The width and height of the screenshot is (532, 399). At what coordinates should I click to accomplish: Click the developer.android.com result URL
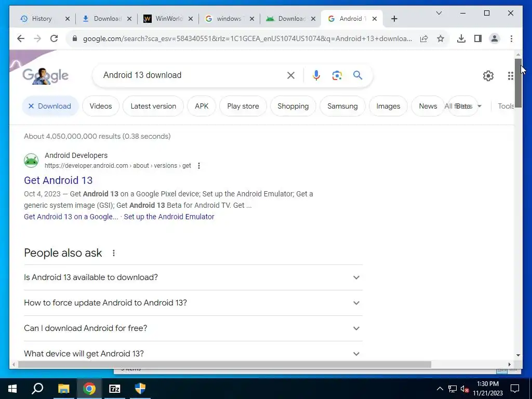click(x=117, y=166)
